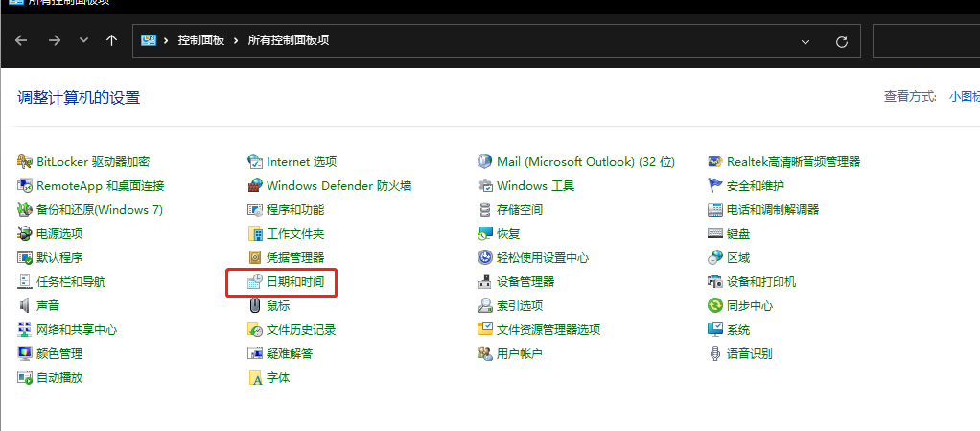Click the 轻松使用设置中心 icon
This screenshot has width=980, height=431.
[485, 257]
